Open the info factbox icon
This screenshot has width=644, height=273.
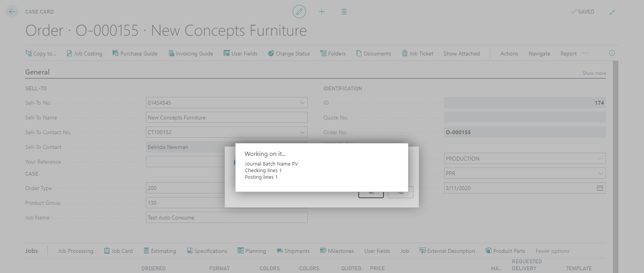612,53
